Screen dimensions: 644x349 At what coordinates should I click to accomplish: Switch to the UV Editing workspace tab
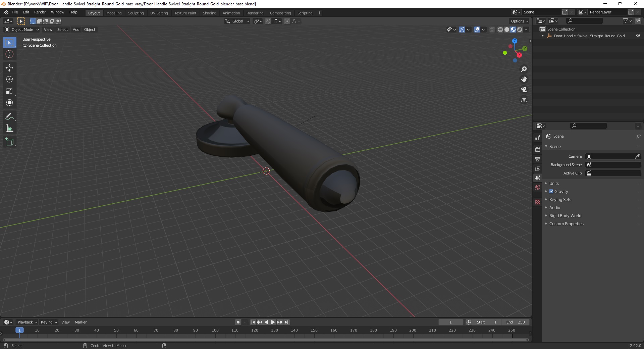coord(159,13)
